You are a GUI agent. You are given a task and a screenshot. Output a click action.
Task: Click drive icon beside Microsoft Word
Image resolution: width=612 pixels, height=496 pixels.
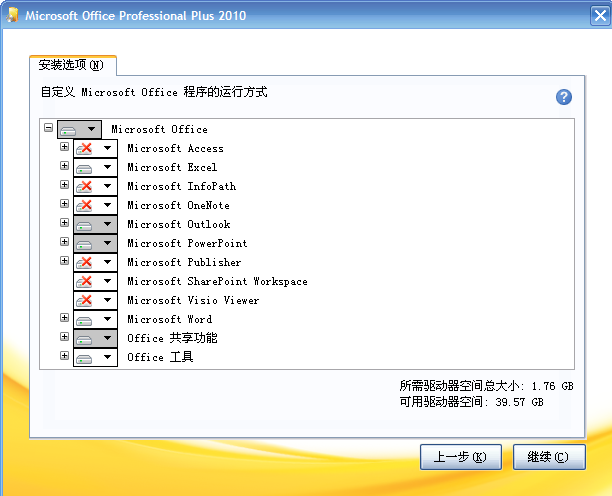tap(84, 320)
